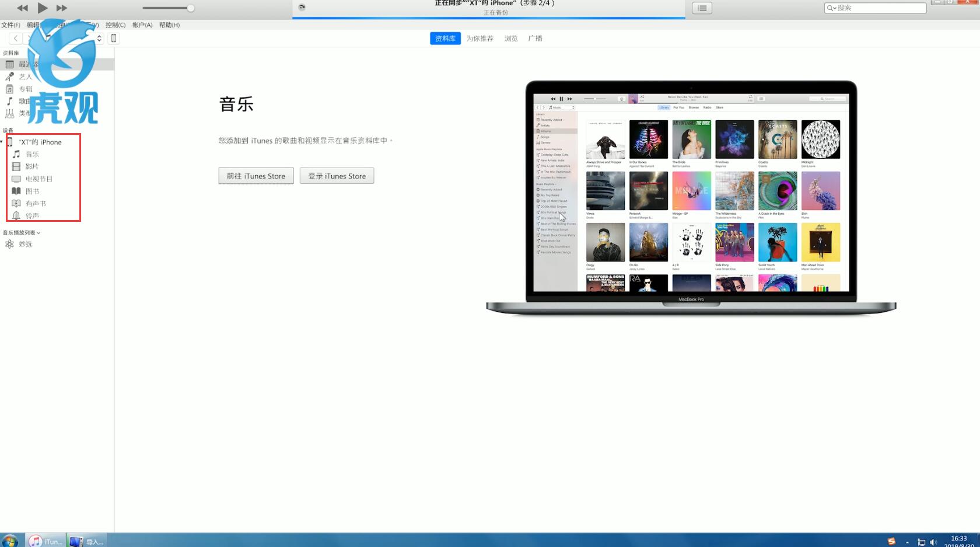Viewport: 980px width, 547px height.
Task: Select 艺人 microphone icon in sidebar
Action: (x=9, y=76)
